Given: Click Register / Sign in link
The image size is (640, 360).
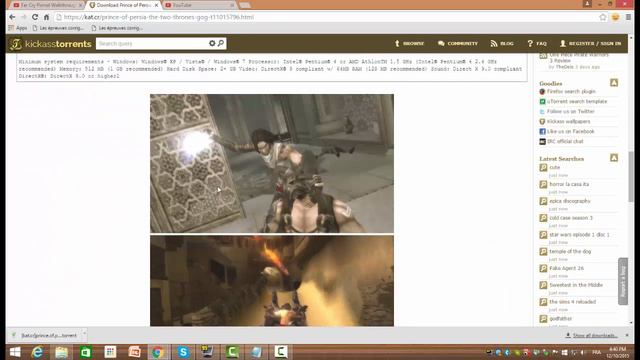Looking at the screenshot, I should pos(590,43).
